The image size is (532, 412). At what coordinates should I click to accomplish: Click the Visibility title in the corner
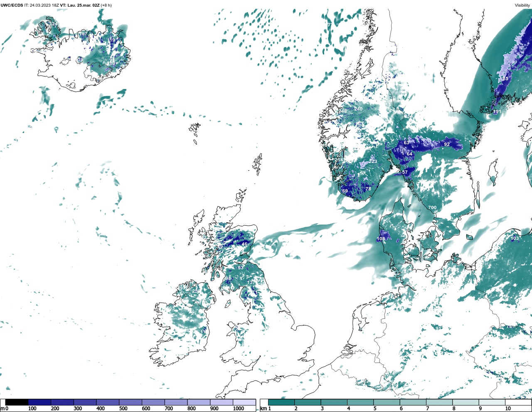click(522, 5)
